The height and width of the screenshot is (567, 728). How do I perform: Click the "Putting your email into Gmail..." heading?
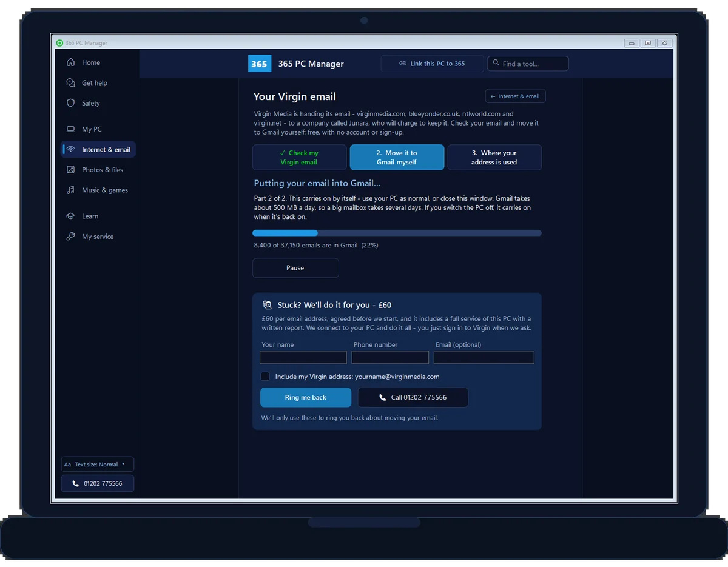click(x=317, y=183)
